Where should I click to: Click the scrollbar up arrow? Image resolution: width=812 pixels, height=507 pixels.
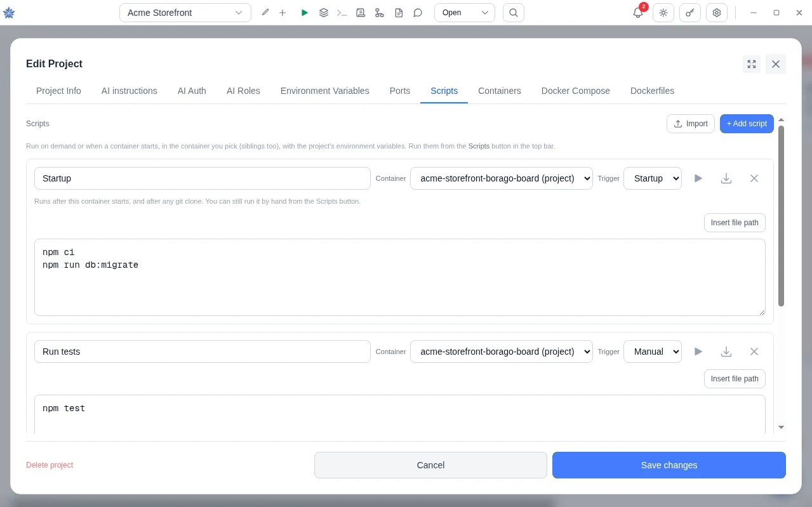tap(782, 119)
